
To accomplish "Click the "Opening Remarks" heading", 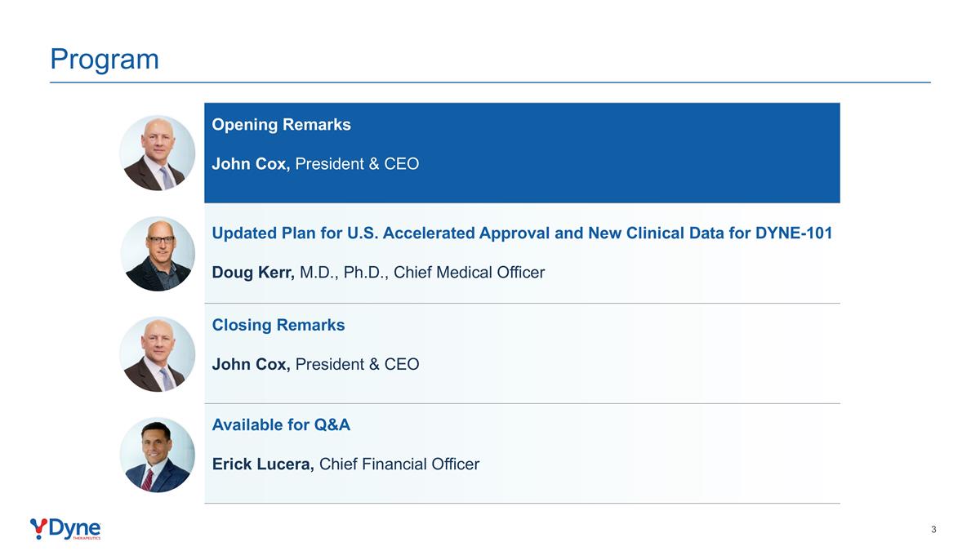I will 281,125.
